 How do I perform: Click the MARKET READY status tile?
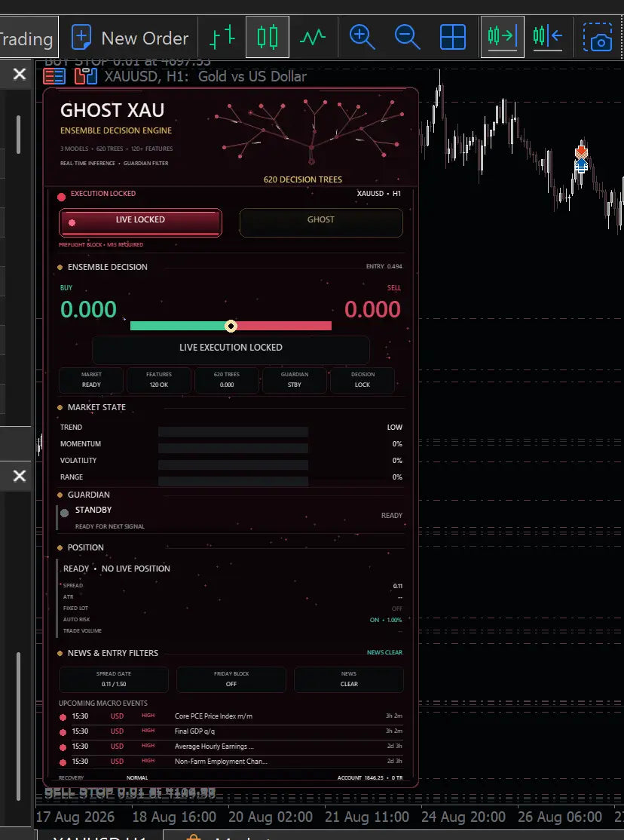click(x=91, y=380)
